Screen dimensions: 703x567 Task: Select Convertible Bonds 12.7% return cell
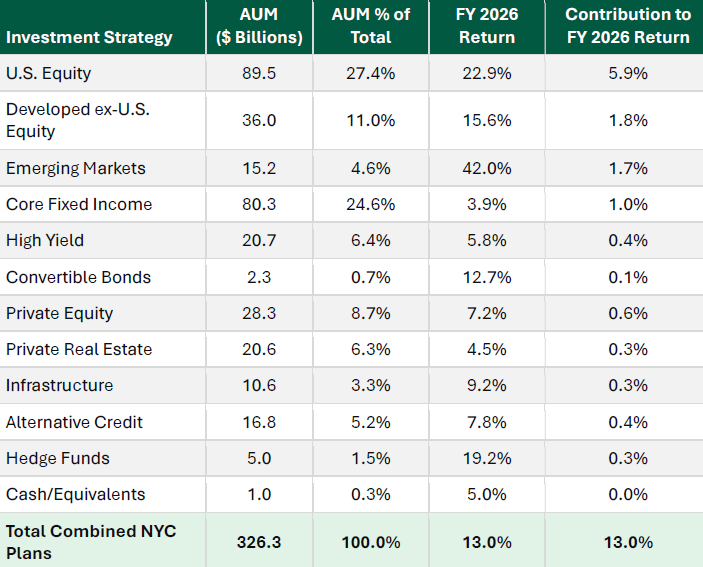(x=487, y=277)
